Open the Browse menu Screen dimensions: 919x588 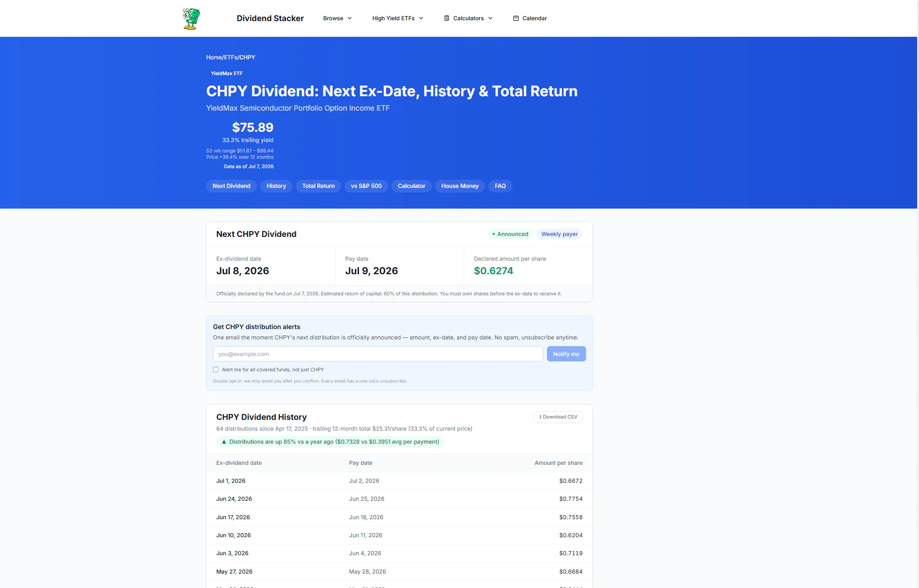[x=337, y=18]
